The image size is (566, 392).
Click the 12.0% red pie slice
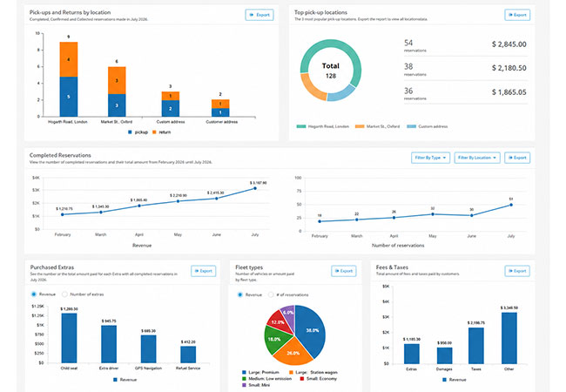click(x=280, y=321)
